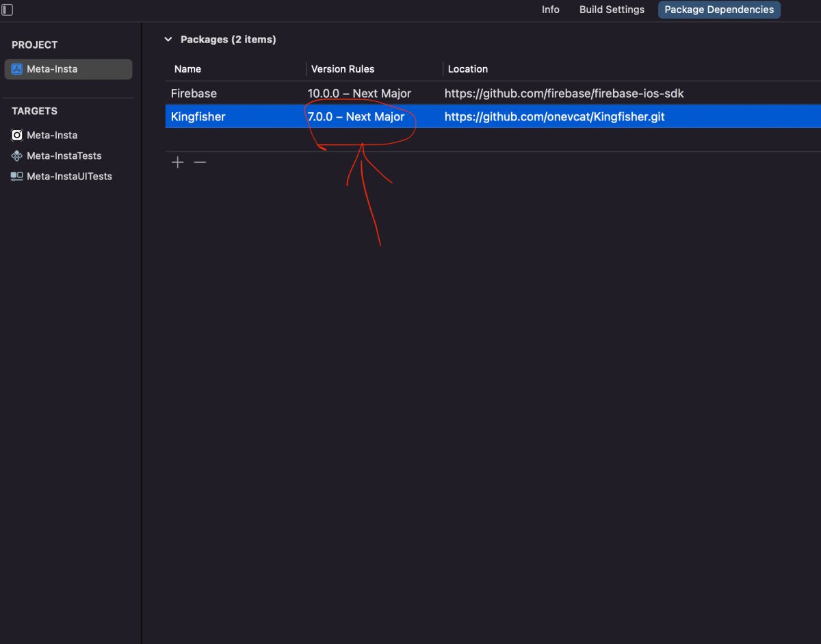Click the Kingfisher.git GitHub location
Viewport: 821px width, 644px height.
(554, 117)
